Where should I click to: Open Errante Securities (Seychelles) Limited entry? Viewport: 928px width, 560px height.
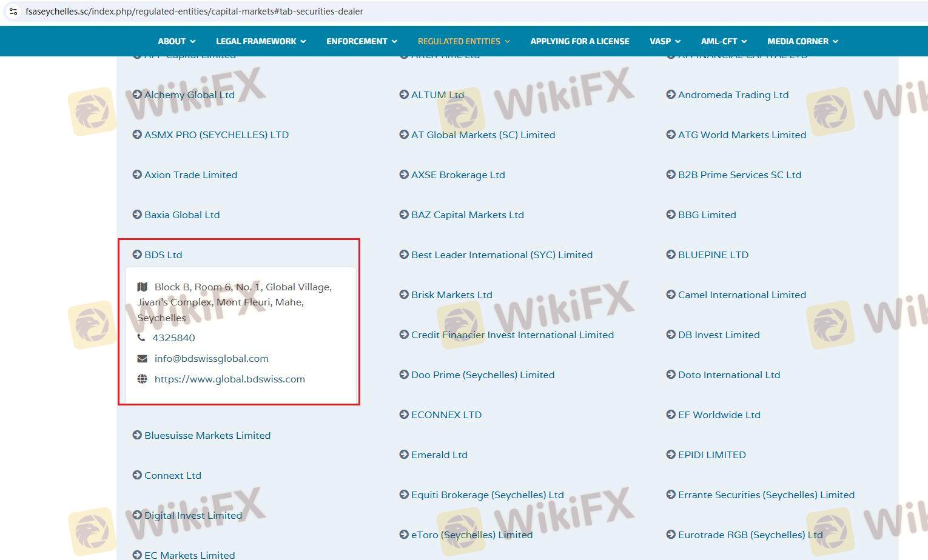(766, 495)
